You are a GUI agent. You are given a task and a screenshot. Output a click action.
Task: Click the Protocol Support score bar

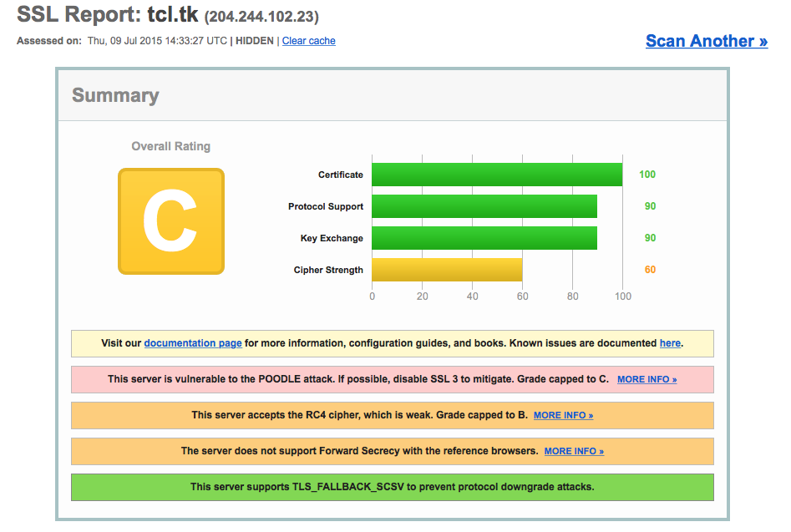pyautogui.click(x=484, y=206)
